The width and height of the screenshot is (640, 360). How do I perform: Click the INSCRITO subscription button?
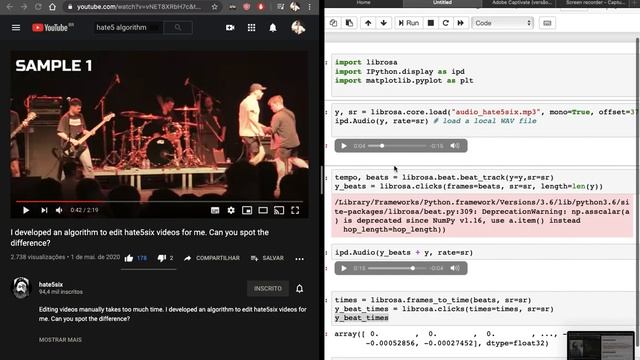(x=268, y=288)
